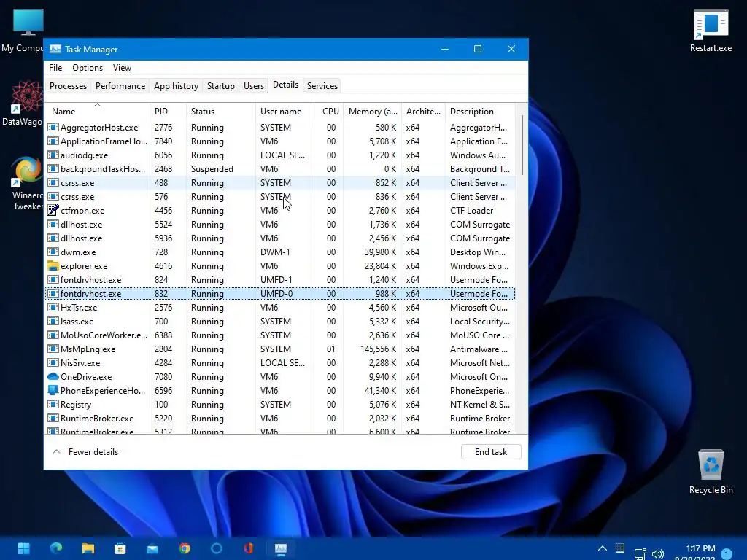Click the network tray icon
Image resolution: width=747 pixels, height=560 pixels.
tap(640, 554)
